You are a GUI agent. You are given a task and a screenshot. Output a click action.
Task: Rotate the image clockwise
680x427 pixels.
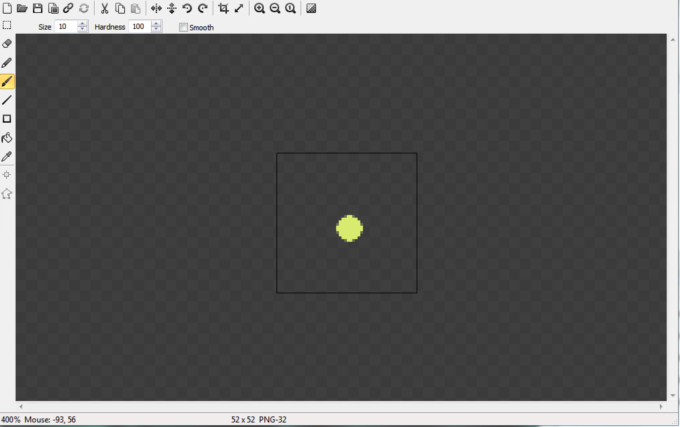(203, 8)
